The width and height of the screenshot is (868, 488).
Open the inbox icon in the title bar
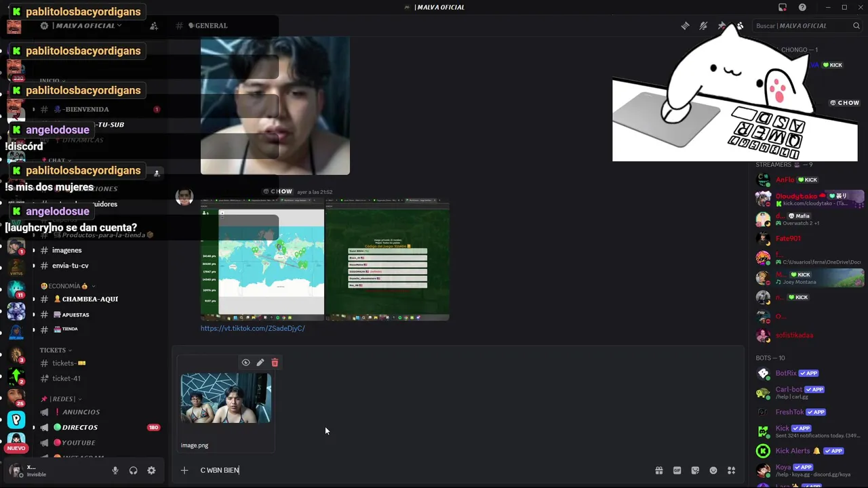[x=783, y=7]
